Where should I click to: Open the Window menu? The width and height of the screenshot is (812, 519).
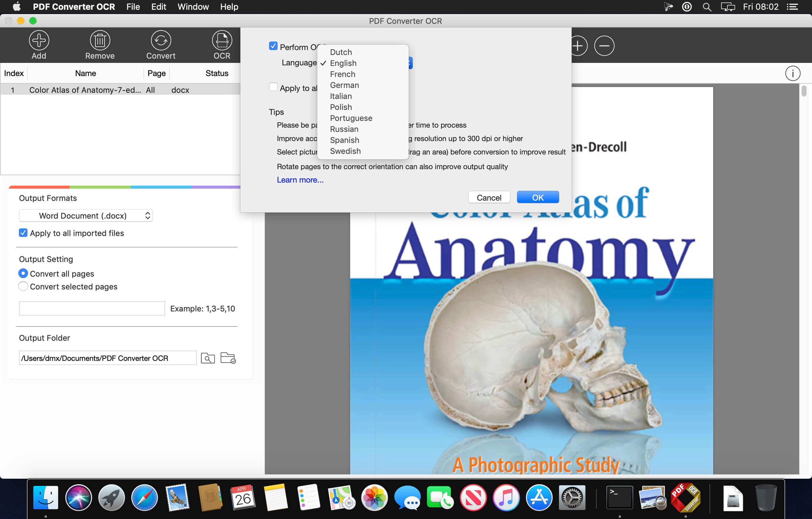tap(192, 7)
